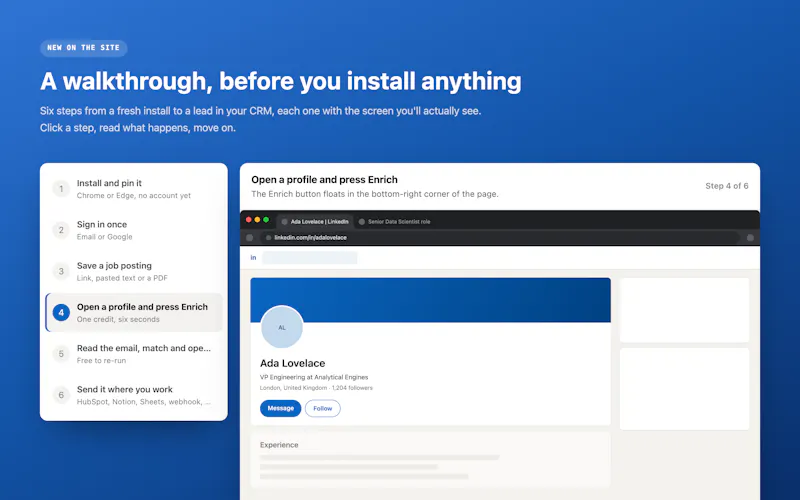Screen dimensions: 800x500
Task: Click the 'Experience' section heading
Action: (x=279, y=445)
